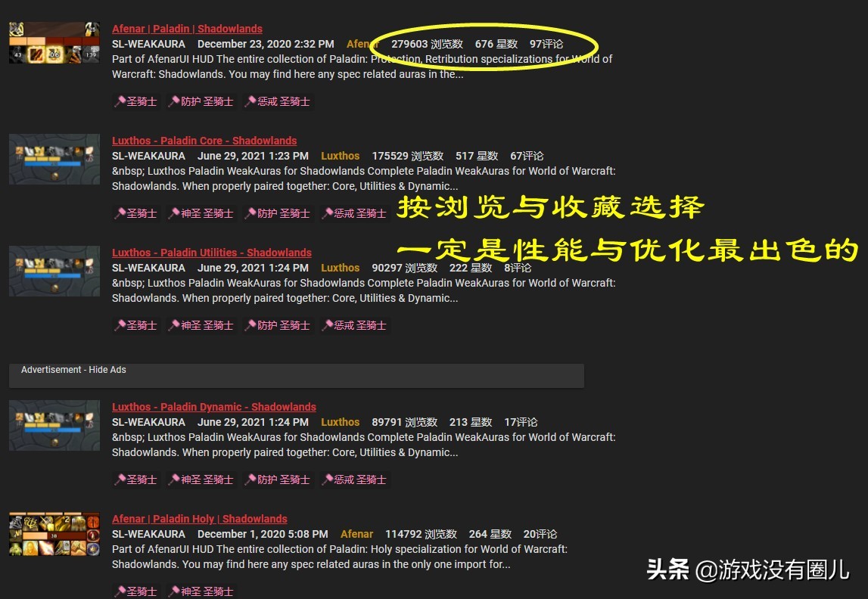Click SL-WEAKAURA label on Luxthos Paladin Utilities entry
The image size is (868, 599).
click(x=148, y=268)
